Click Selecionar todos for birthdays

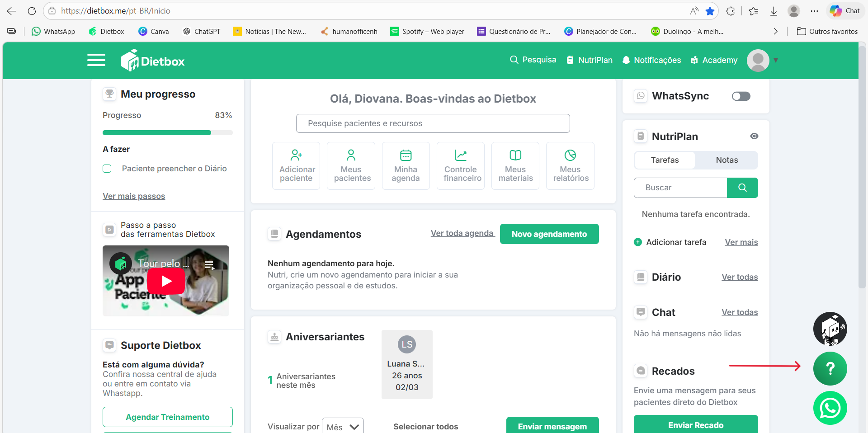[426, 427]
